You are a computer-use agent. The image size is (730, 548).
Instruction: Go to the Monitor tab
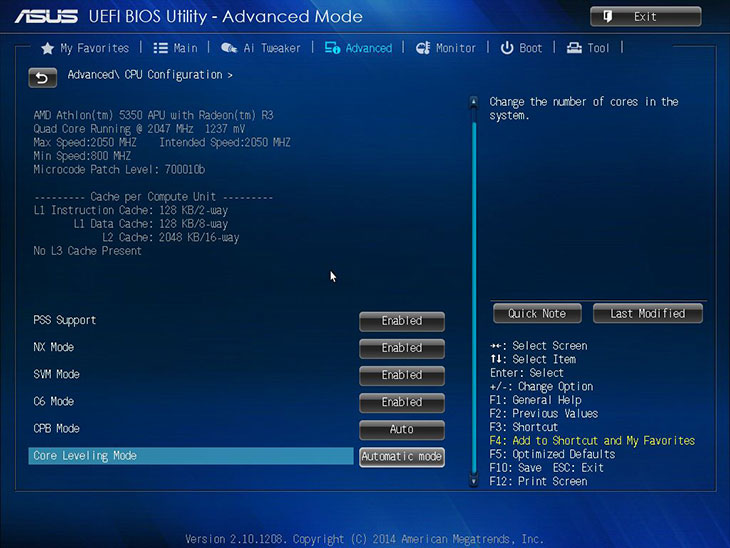coord(446,48)
